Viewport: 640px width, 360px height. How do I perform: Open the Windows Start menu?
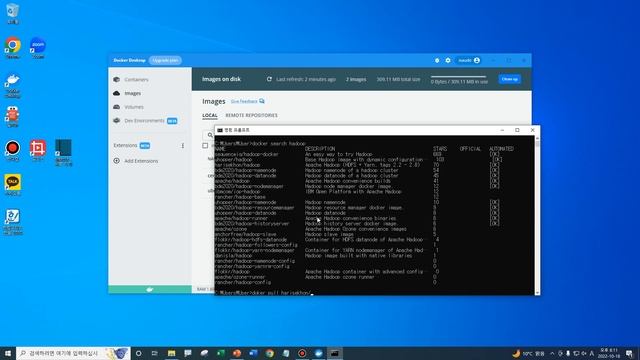point(8,353)
